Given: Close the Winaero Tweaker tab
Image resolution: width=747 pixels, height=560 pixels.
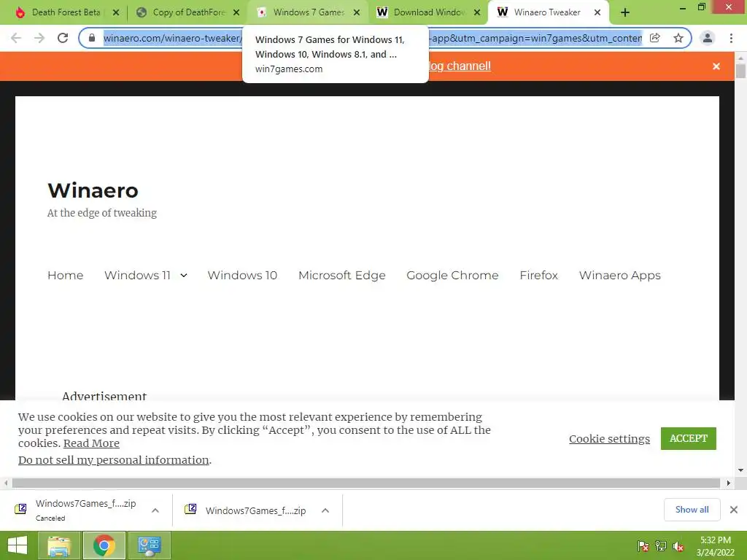Looking at the screenshot, I should tap(597, 13).
